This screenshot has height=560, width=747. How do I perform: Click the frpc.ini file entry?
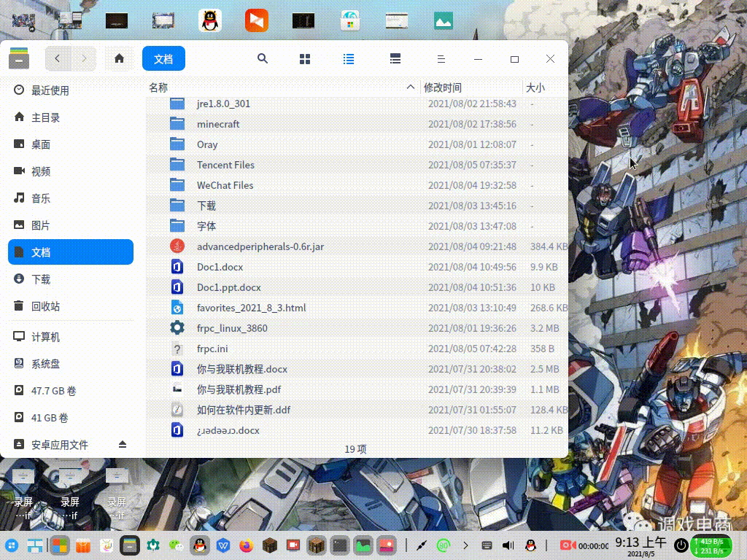pyautogui.click(x=212, y=349)
